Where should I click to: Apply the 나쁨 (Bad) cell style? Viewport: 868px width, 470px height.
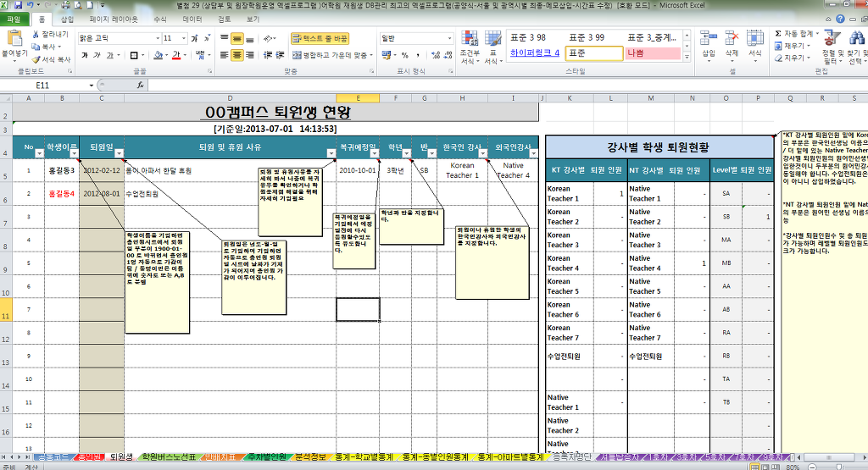[653, 53]
